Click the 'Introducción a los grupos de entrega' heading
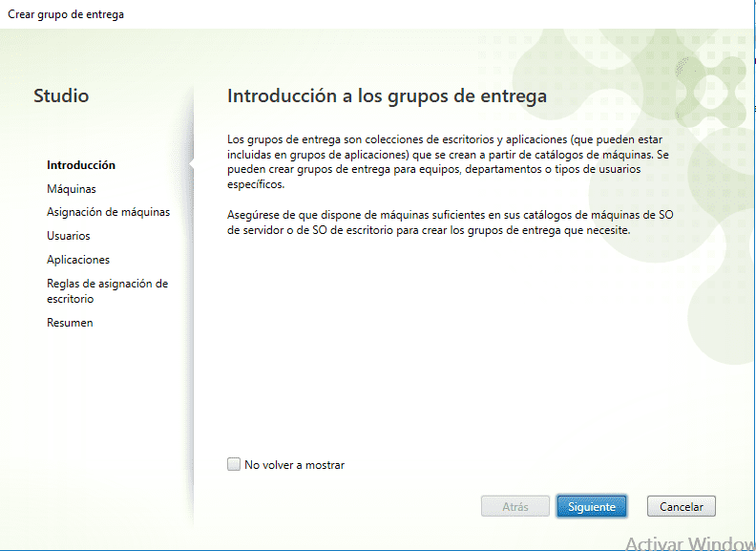The height and width of the screenshot is (551, 756). click(x=387, y=96)
